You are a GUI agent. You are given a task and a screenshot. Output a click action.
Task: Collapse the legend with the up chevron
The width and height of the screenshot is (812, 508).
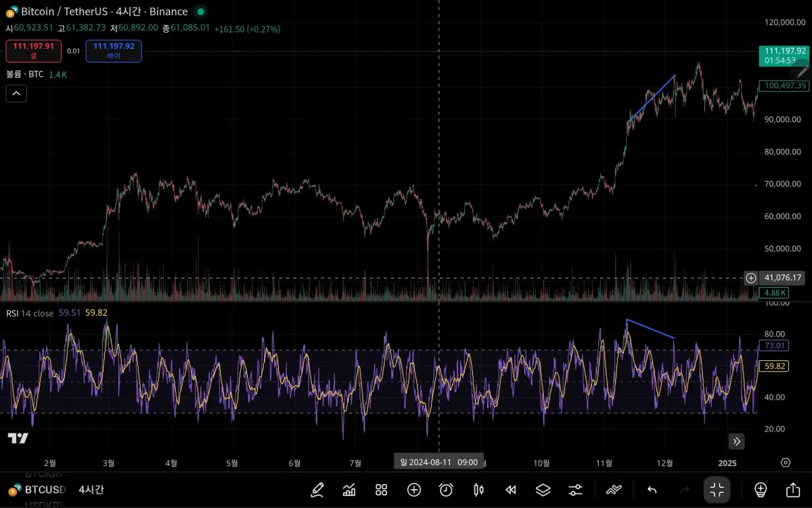point(16,93)
